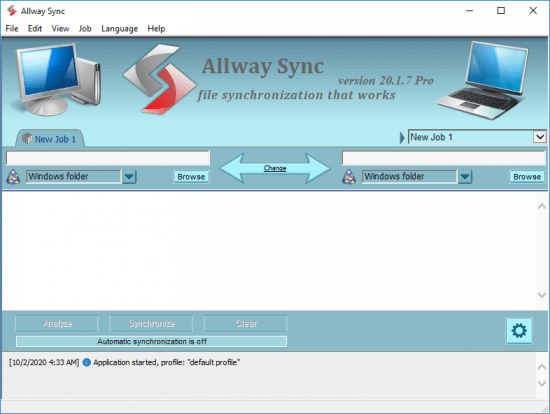Open the Edit menu
This screenshot has width=550, height=414.
[35, 29]
